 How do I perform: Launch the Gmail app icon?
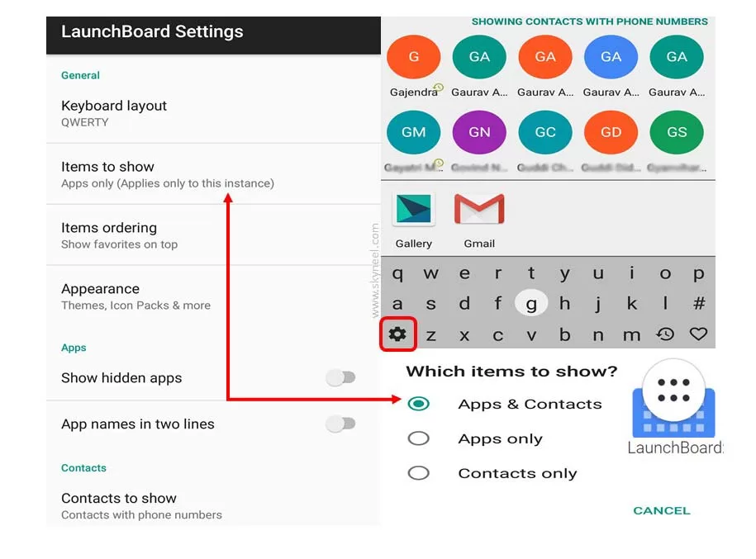479,209
